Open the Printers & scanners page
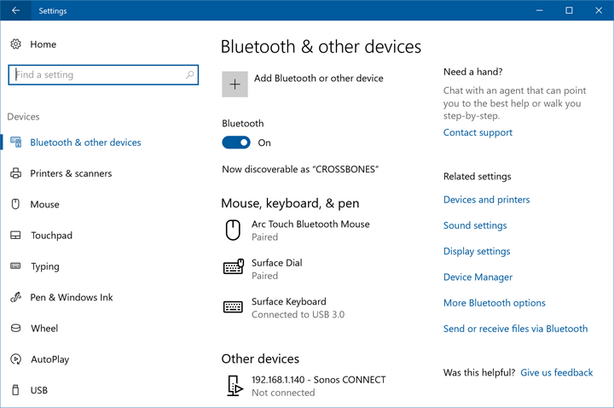614x408 pixels. point(71,173)
